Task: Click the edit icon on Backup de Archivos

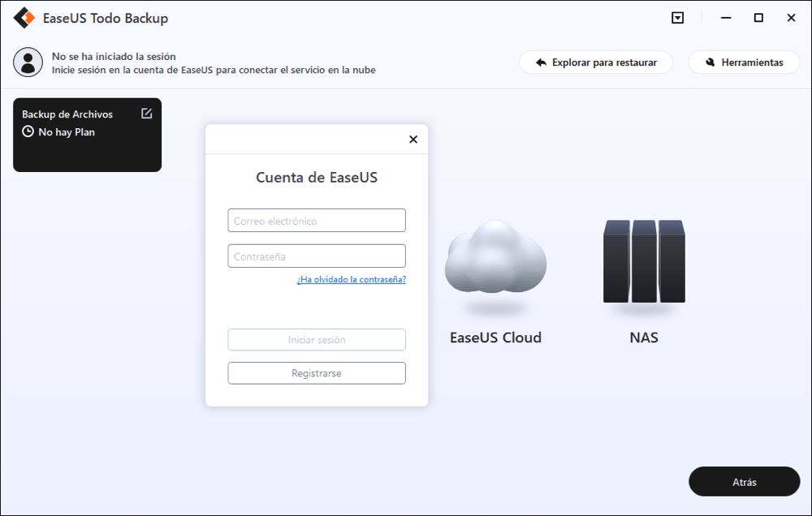Action: click(x=146, y=114)
